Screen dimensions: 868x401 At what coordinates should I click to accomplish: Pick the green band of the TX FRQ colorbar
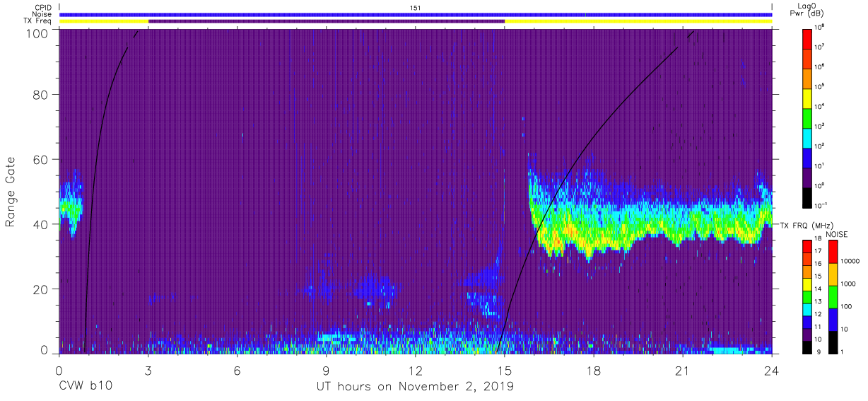point(807,296)
